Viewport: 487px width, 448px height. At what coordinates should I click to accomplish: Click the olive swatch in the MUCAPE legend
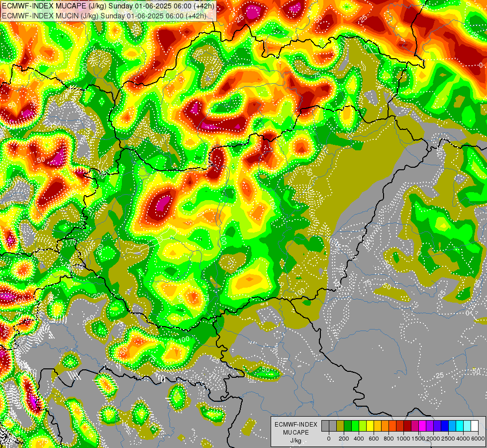click(x=340, y=426)
